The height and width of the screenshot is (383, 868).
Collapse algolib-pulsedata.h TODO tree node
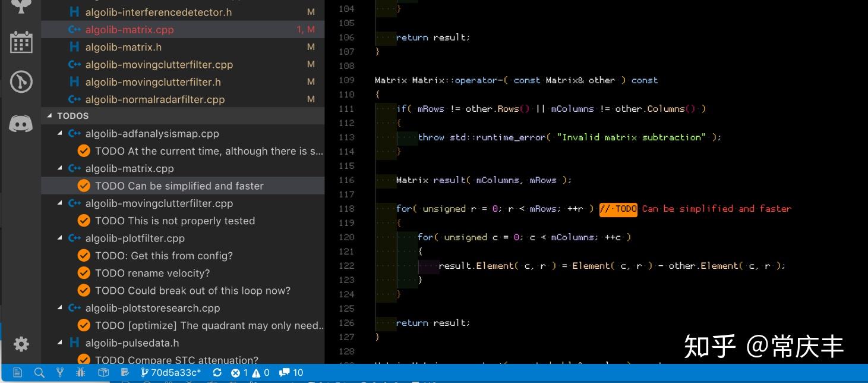[x=59, y=343]
